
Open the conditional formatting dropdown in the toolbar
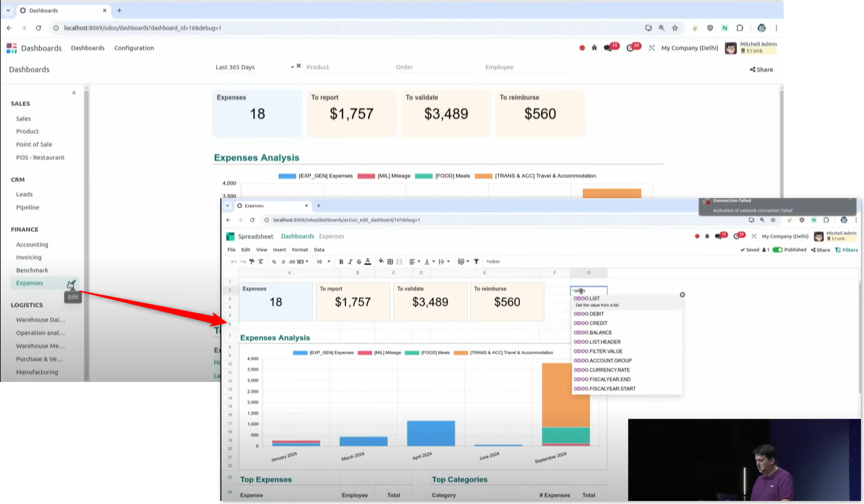[x=463, y=262]
